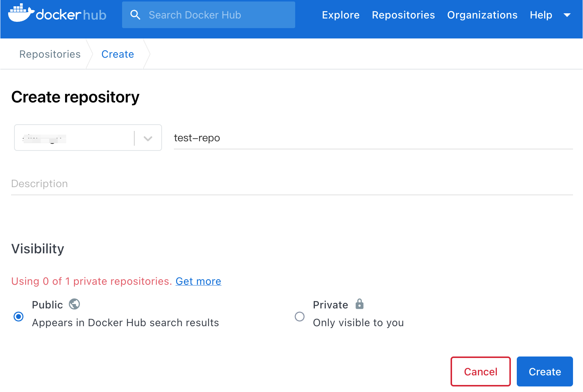This screenshot has width=583, height=392.
Task: Click the lock icon beside Private
Action: (x=360, y=304)
